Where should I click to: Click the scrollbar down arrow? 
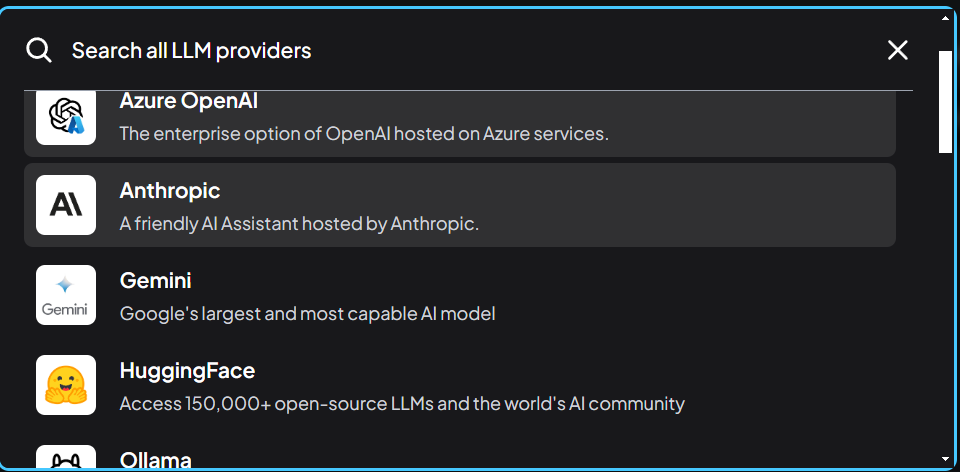pos(946,459)
